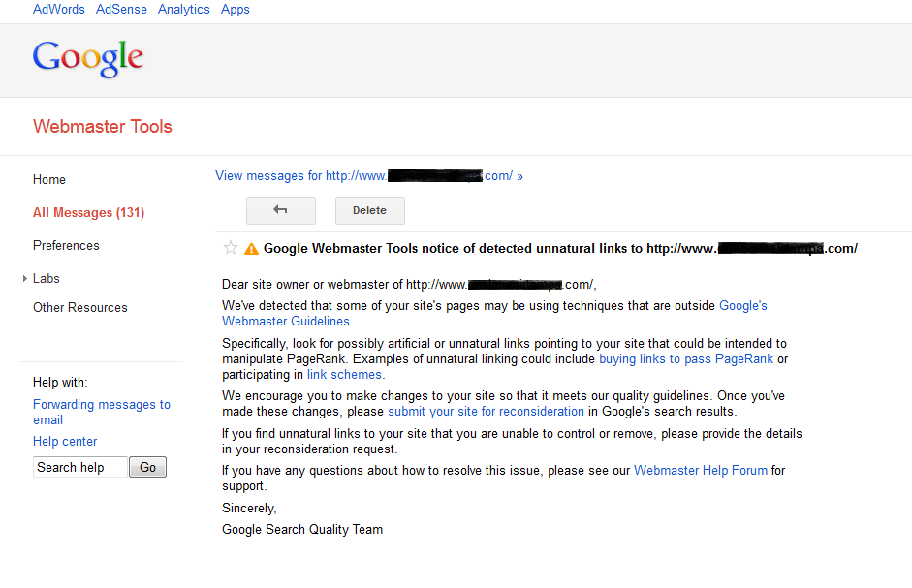Focus the Search help input field
The height and width of the screenshot is (588, 912).
80,467
